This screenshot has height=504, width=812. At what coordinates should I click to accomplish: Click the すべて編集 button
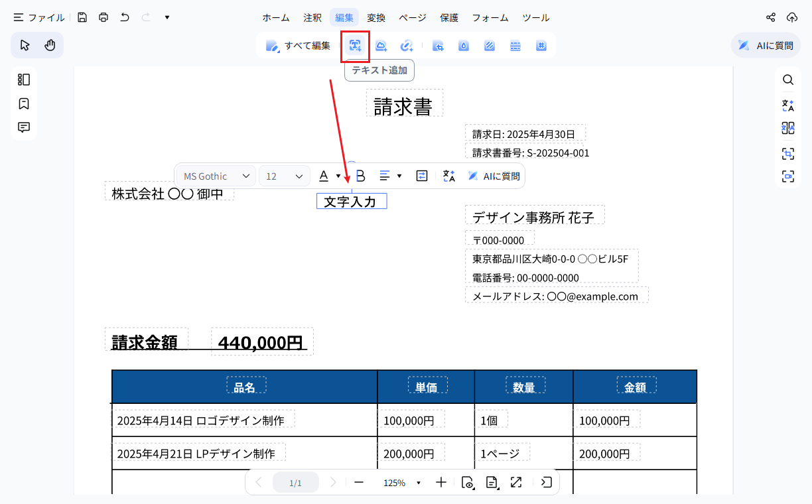click(299, 46)
